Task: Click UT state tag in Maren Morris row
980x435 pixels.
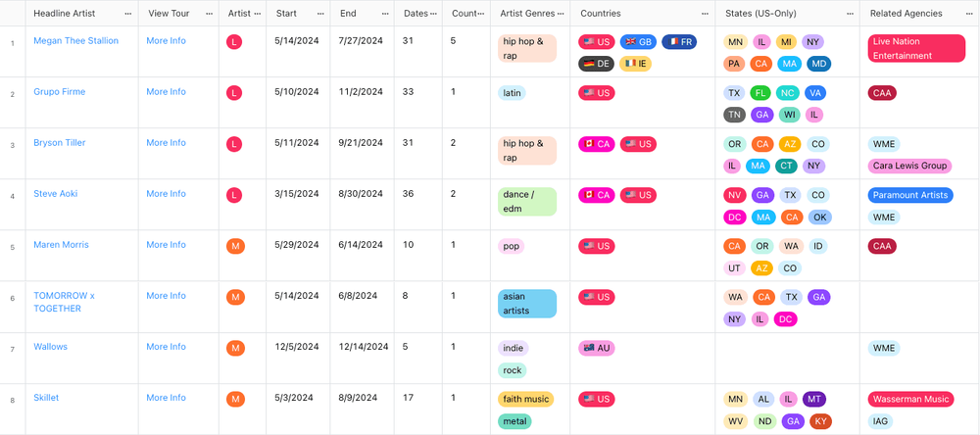Action: pos(734,268)
